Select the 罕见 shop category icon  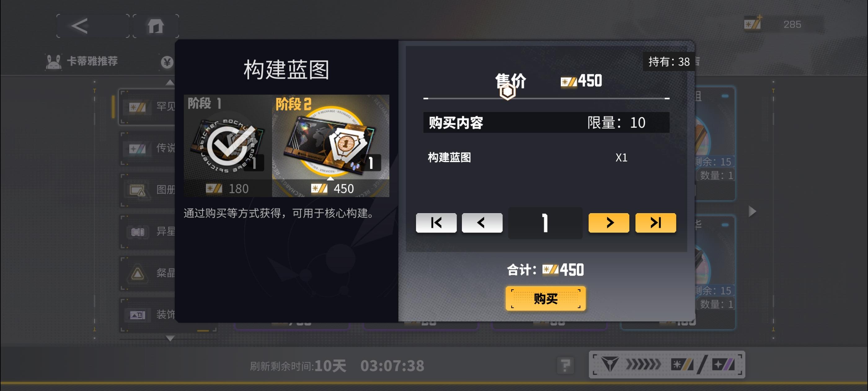pos(137,107)
